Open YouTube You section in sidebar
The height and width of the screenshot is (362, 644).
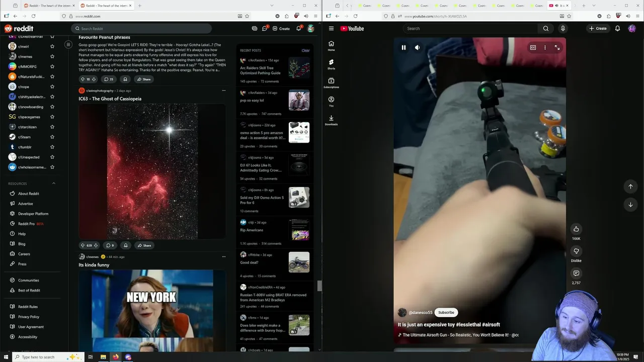click(x=331, y=102)
